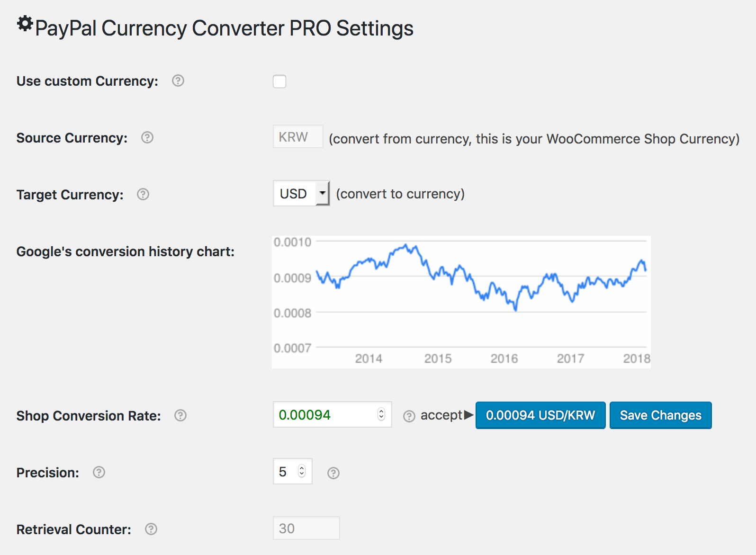
Task: Click the 2014 label on chart axis
Action: [x=369, y=358]
